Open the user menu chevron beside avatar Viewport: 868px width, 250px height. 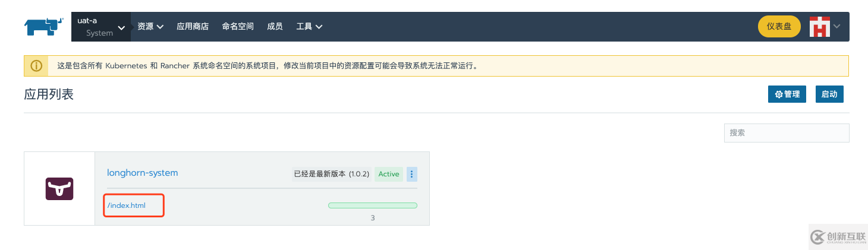(837, 26)
